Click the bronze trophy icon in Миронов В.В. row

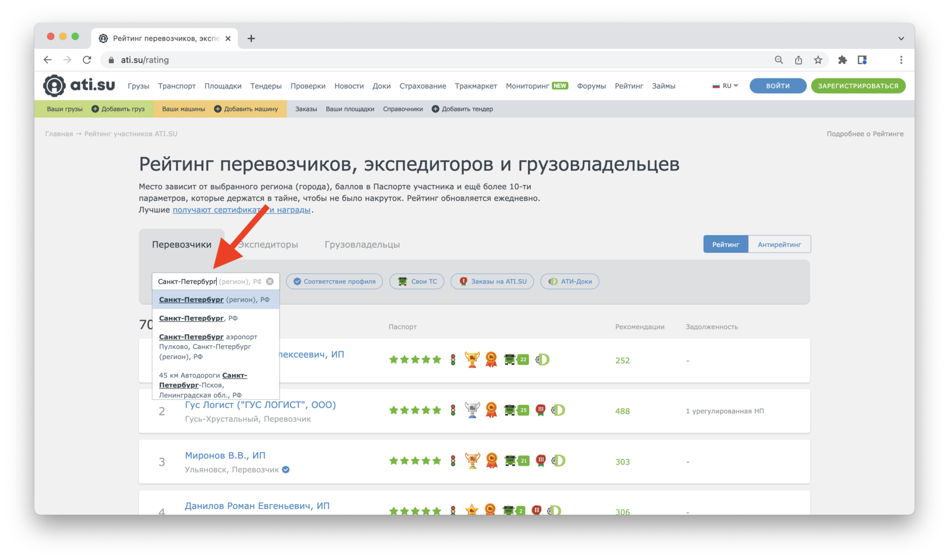tap(472, 461)
